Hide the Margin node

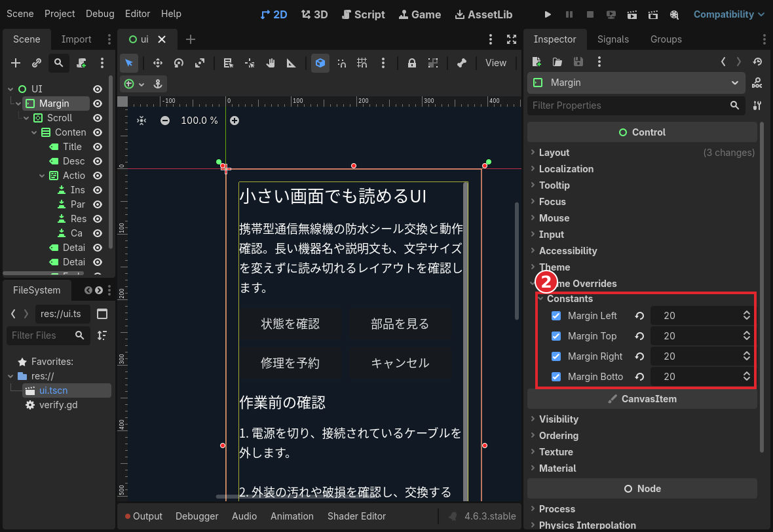(98, 104)
